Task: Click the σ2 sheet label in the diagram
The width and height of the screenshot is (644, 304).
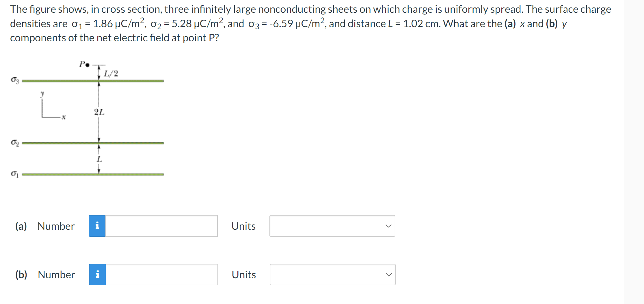Action: (15, 142)
